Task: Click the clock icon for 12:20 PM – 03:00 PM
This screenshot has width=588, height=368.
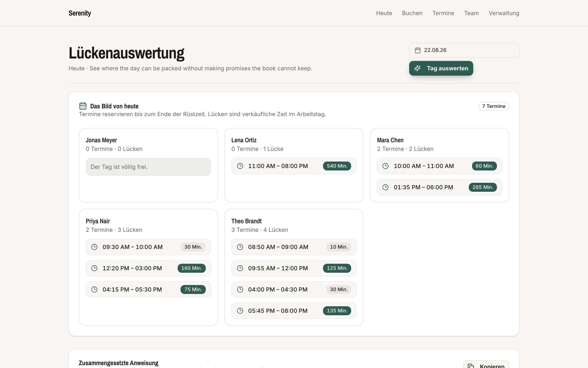Action: click(94, 268)
